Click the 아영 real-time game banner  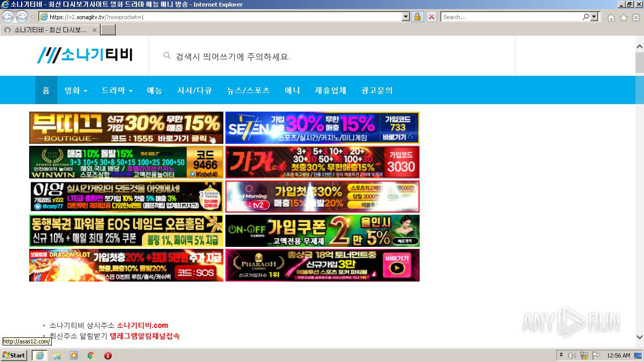126,196
